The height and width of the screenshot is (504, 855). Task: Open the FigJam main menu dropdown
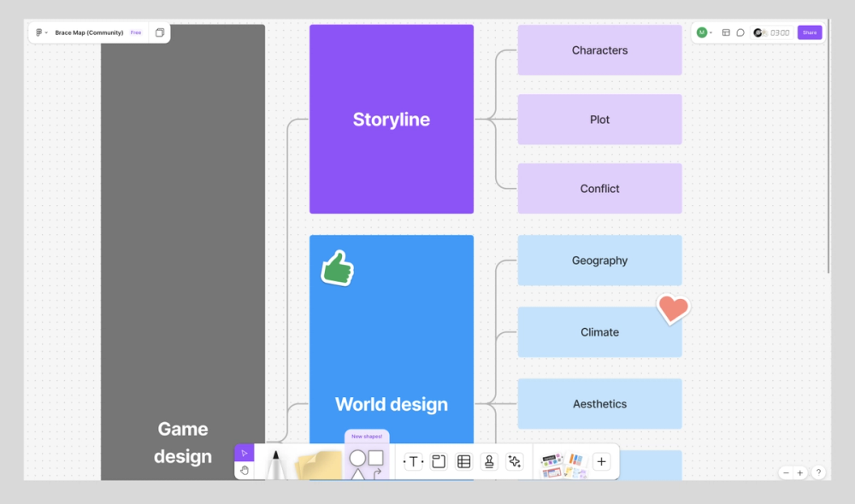pyautogui.click(x=40, y=32)
